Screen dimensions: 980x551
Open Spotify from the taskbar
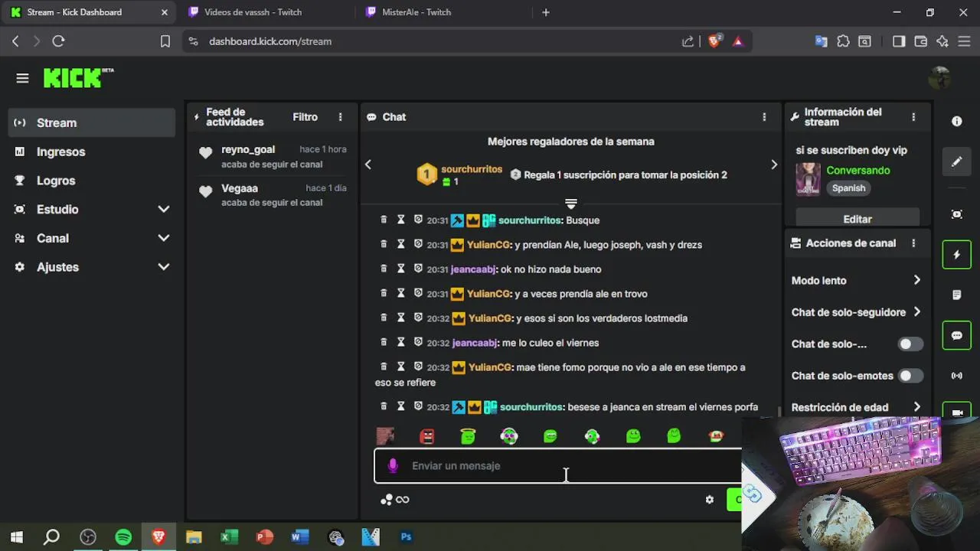point(123,537)
